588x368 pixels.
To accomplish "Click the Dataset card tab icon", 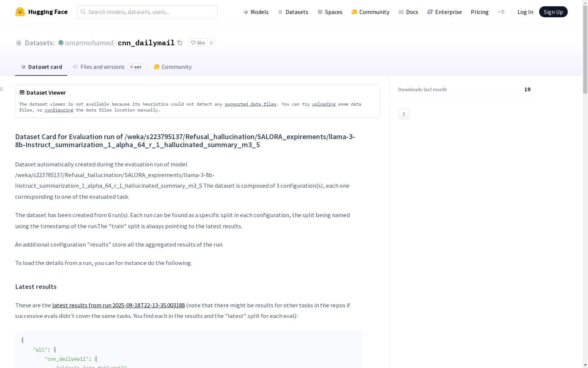I will pyautogui.click(x=23, y=67).
